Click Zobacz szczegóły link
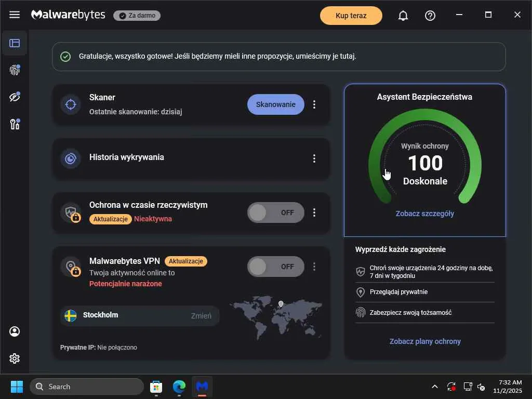This screenshot has height=399, width=532. point(425,214)
